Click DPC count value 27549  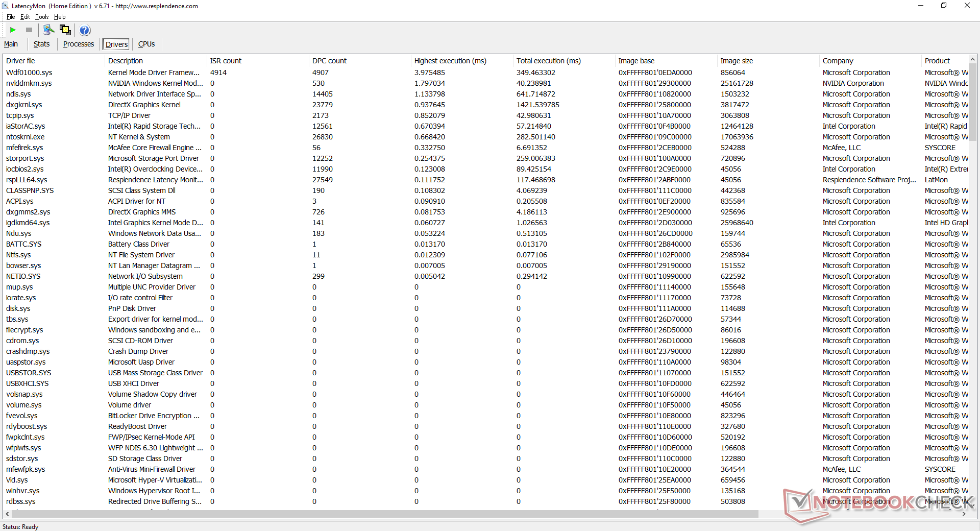(322, 180)
